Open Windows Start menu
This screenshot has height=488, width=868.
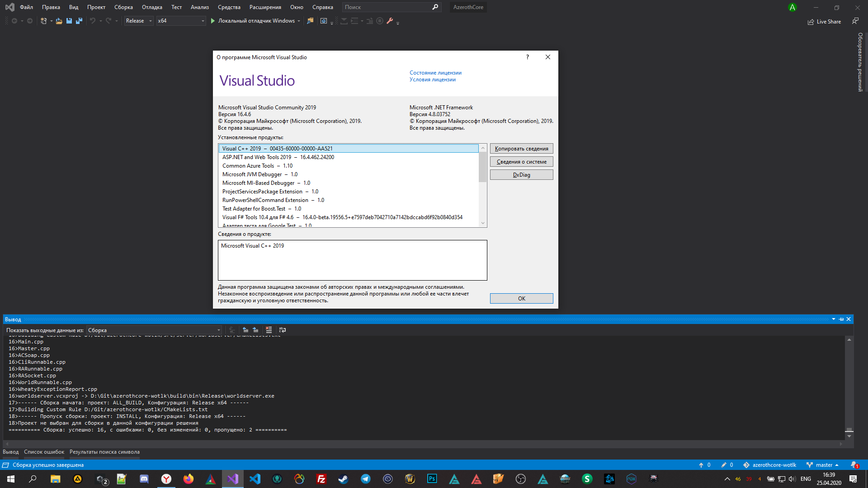pyautogui.click(x=11, y=479)
